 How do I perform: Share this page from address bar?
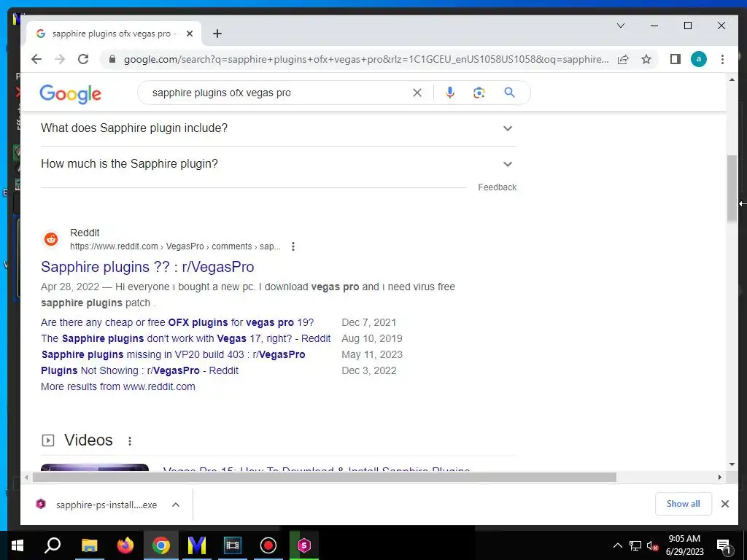[623, 59]
